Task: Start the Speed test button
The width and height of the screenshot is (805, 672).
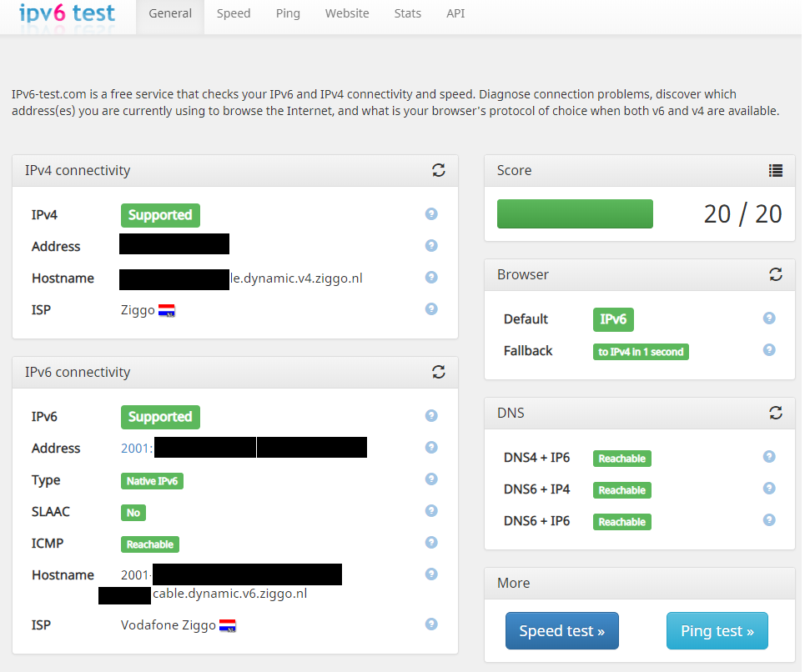Action: pos(561,630)
